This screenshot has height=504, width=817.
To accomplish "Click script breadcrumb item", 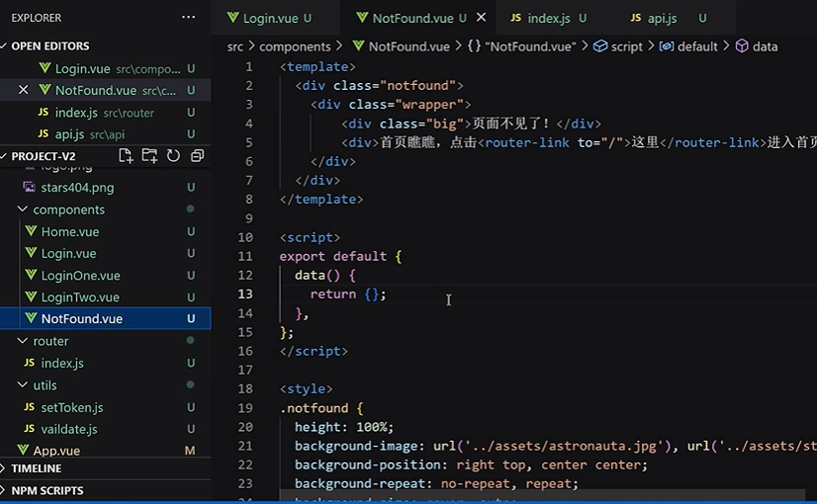I will click(618, 46).
